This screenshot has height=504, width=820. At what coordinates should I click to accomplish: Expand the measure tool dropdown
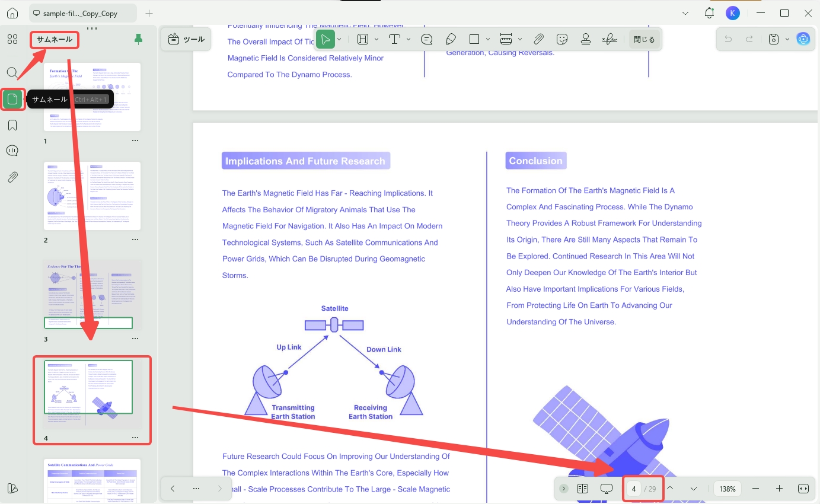(x=520, y=39)
